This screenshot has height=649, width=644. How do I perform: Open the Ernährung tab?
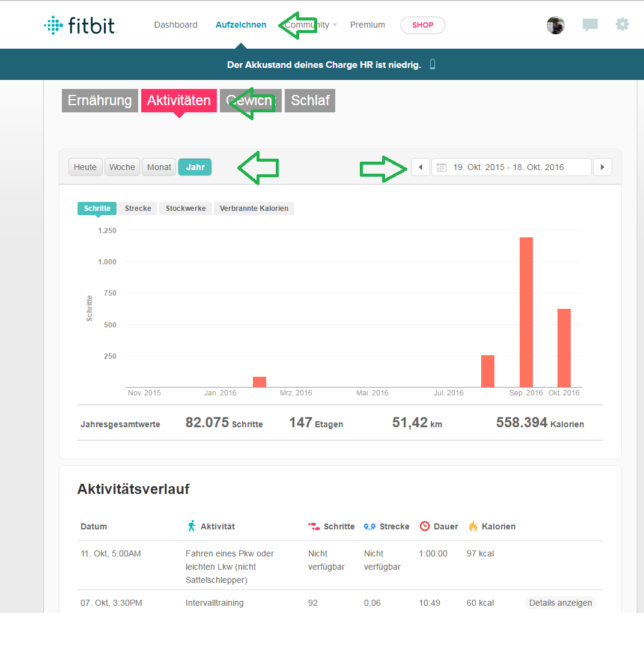(100, 100)
